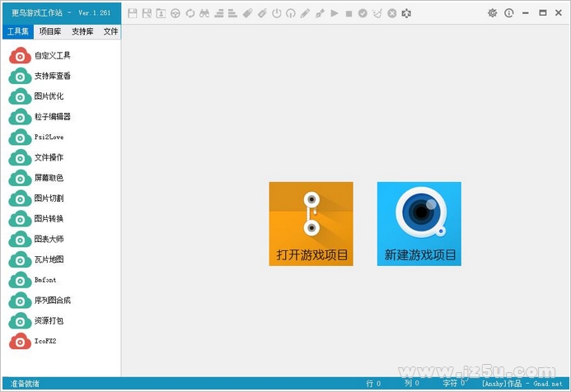Click the Ver. 1.261 title text
This screenshot has height=392, width=571.
pos(94,12)
